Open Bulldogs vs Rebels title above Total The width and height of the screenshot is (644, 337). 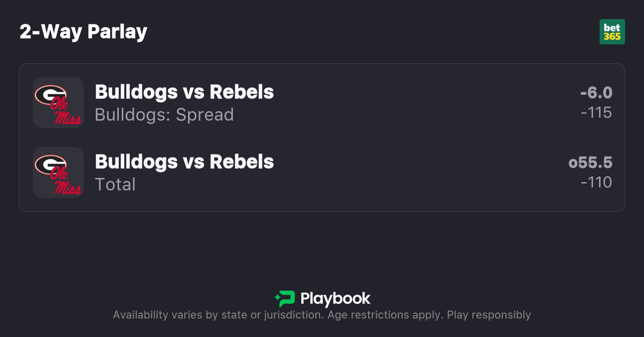[x=184, y=162]
